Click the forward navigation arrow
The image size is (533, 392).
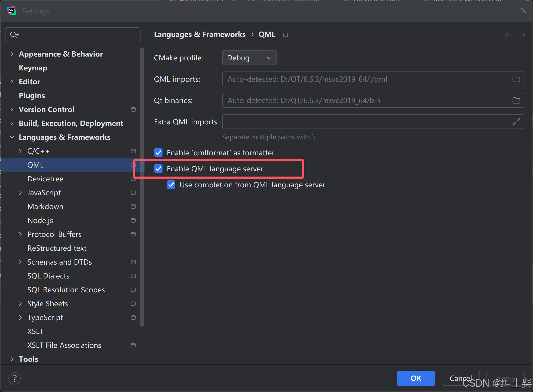coord(522,35)
